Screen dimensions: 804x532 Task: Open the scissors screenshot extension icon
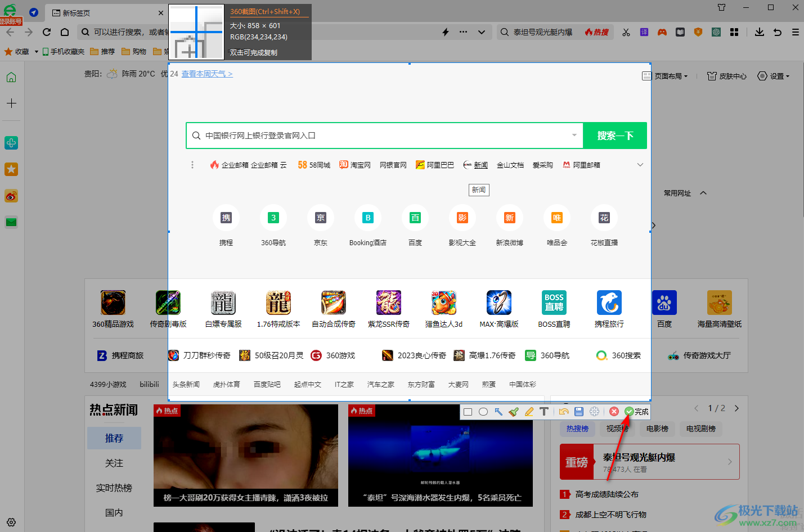[x=626, y=32]
